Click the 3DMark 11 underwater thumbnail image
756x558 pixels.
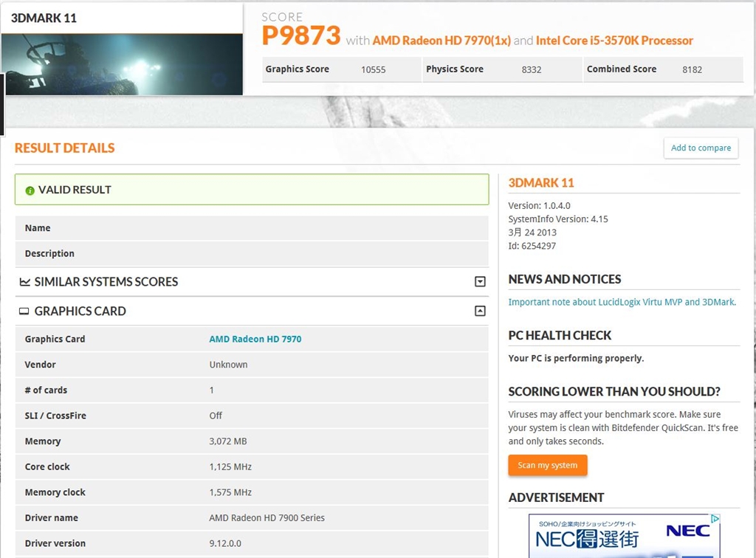pos(122,64)
